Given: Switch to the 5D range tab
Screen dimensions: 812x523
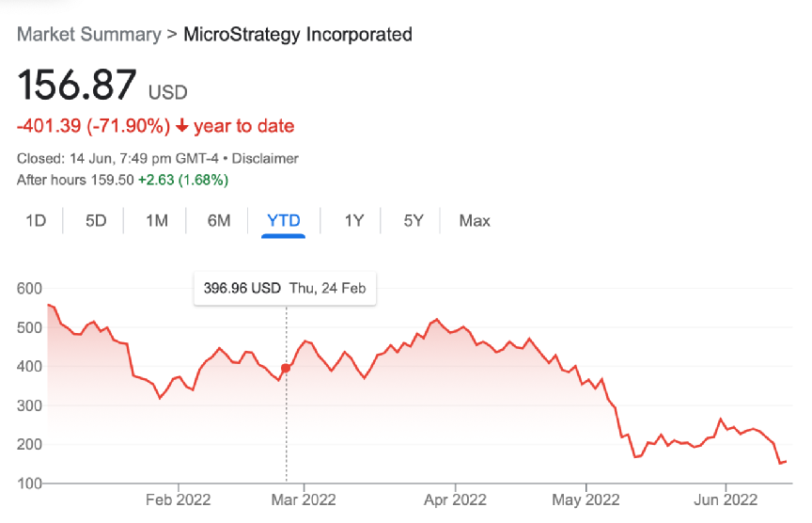Looking at the screenshot, I should pyautogui.click(x=96, y=221).
